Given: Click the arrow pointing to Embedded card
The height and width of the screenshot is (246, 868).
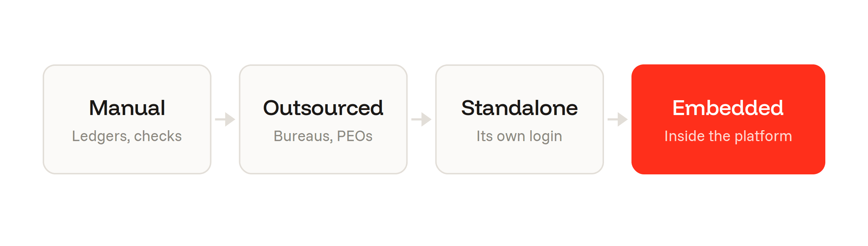Looking at the screenshot, I should 617,119.
